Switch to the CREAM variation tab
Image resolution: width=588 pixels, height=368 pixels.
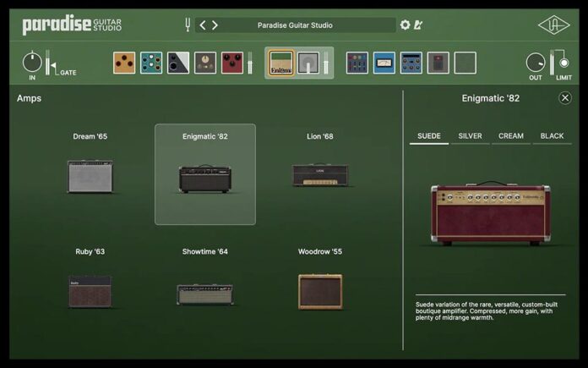click(511, 136)
